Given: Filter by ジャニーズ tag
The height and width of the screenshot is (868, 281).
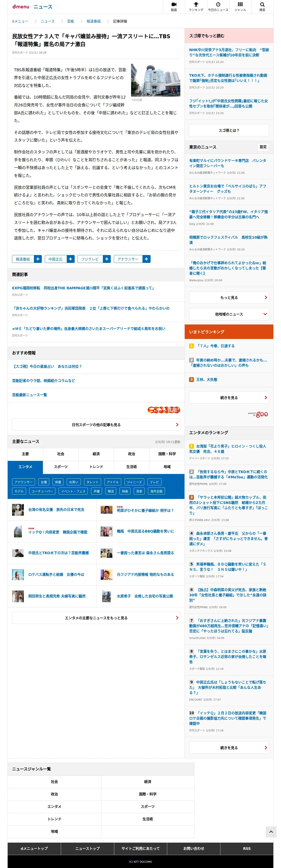Looking at the screenshot, I should (135, 482).
